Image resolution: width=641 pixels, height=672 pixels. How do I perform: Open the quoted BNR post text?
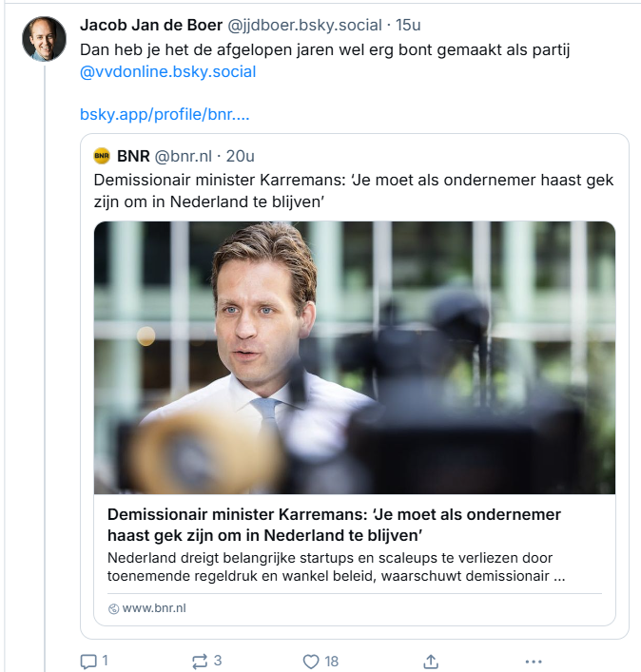[x=353, y=189]
